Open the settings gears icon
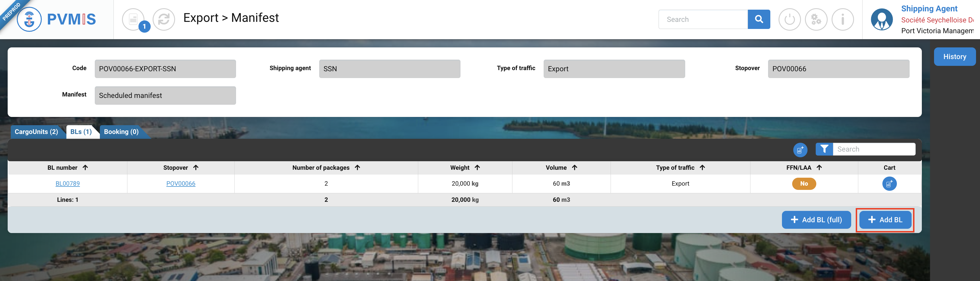Screen dimensions: 980x281 pyautogui.click(x=816, y=19)
